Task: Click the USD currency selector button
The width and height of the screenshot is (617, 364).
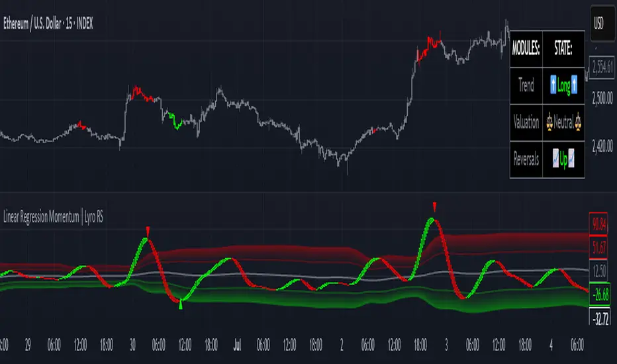Action: click(x=602, y=24)
